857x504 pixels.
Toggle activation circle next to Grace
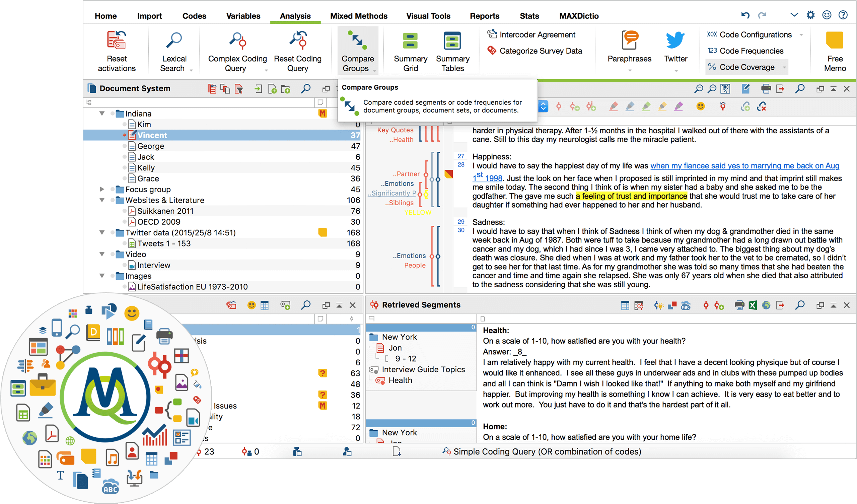125,178
